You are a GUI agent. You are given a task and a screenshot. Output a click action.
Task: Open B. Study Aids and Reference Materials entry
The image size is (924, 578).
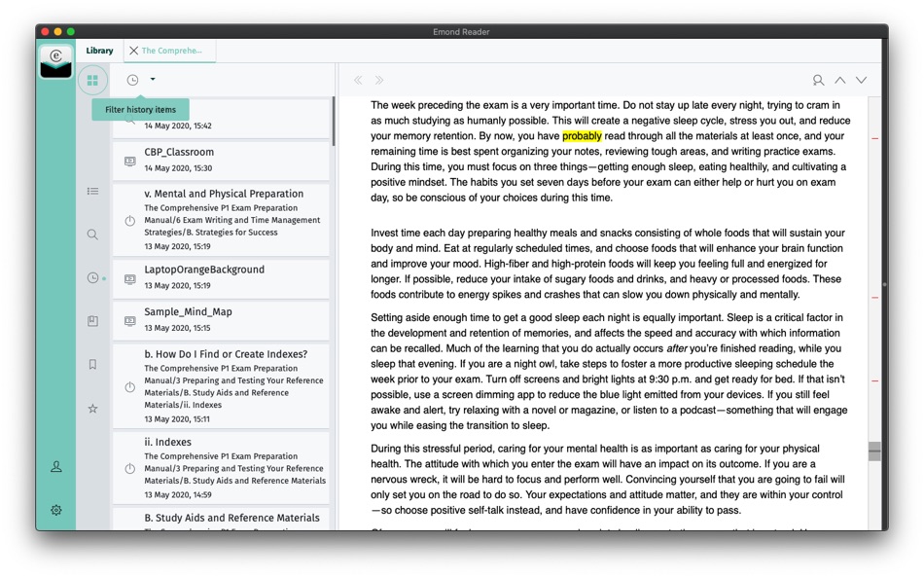[221, 519]
